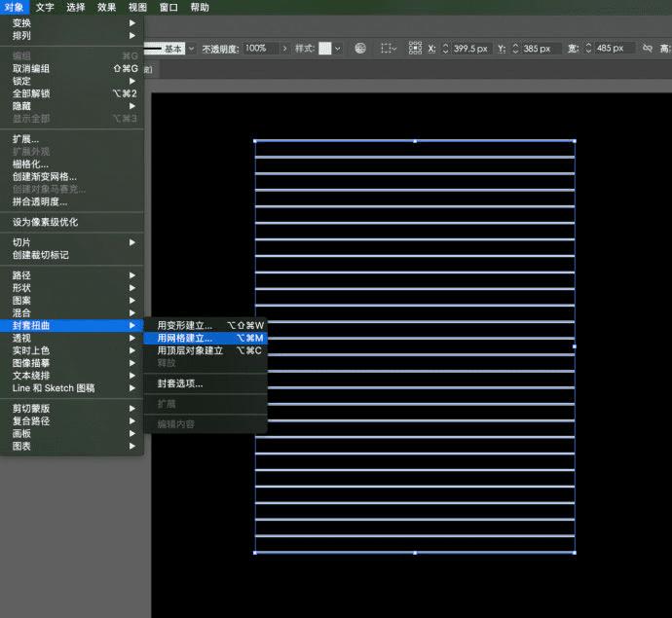
Task: Expand the 剪切蒙版 submenu
Action: (31, 408)
